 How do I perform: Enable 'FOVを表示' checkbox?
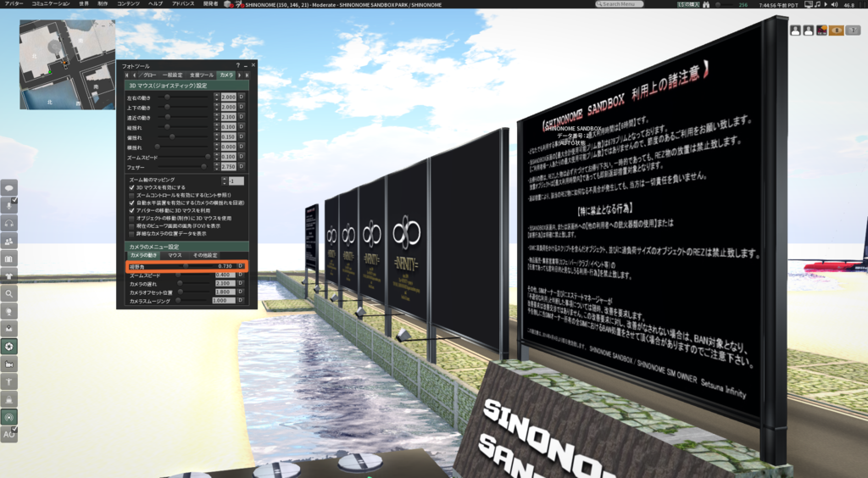point(131,226)
